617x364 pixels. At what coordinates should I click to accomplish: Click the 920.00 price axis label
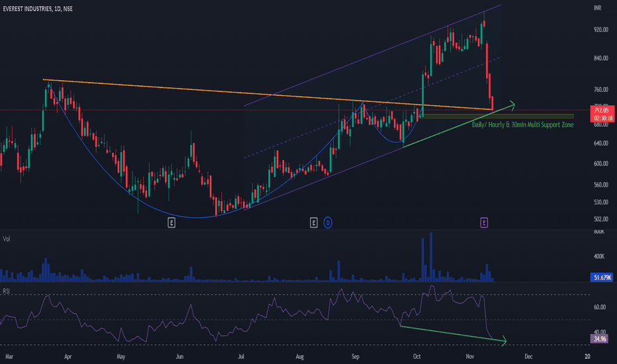(x=601, y=30)
